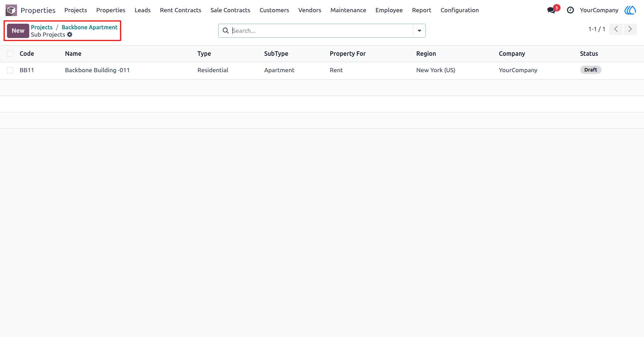Focus the Search input field
644x337 pixels.
coord(322,31)
